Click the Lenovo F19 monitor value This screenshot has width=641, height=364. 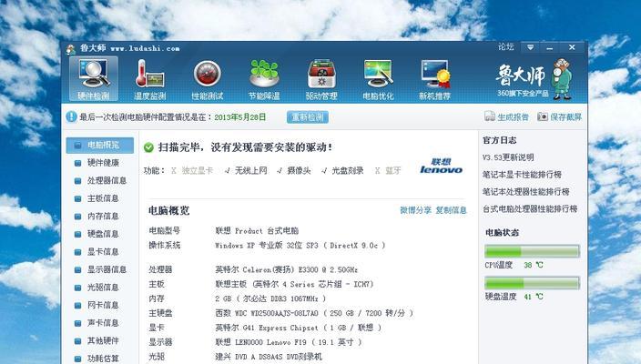289,342
